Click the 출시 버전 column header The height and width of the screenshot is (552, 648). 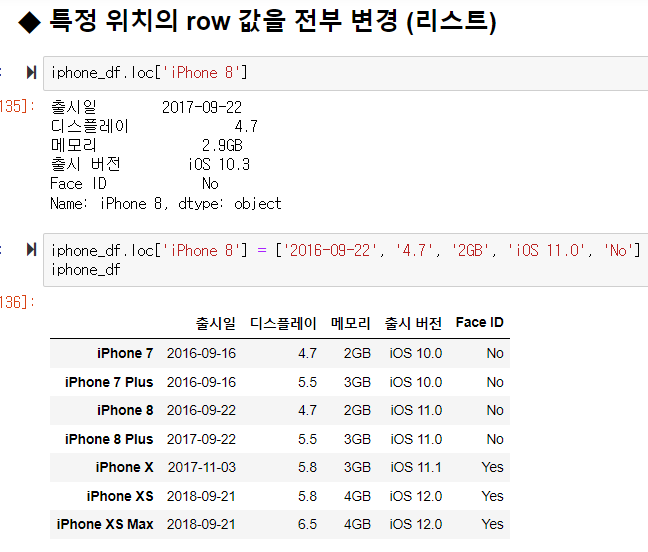413,323
